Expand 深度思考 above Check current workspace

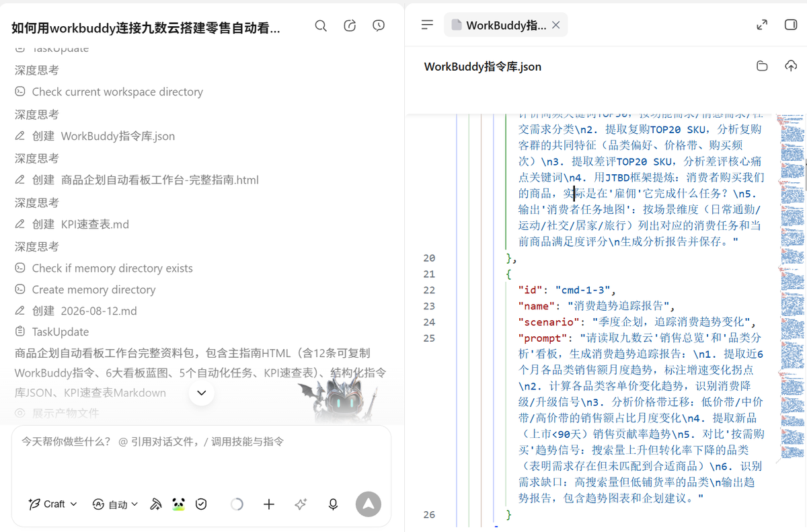pos(37,70)
